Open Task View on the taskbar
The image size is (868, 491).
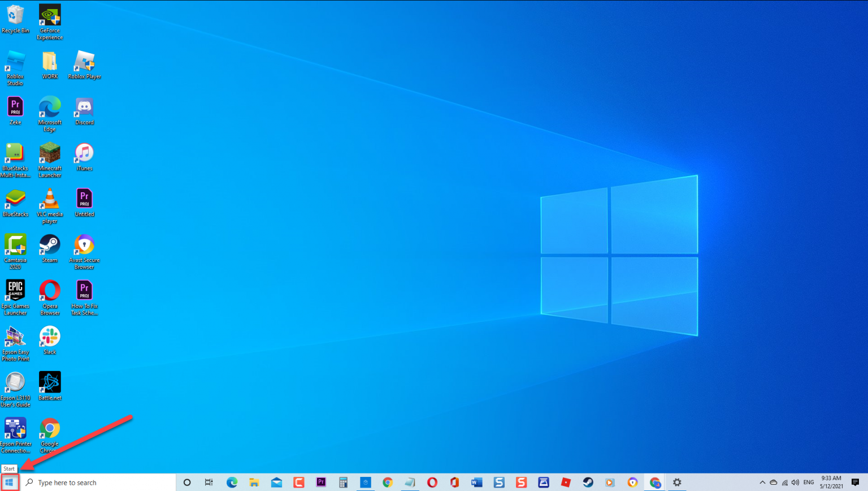tap(209, 483)
